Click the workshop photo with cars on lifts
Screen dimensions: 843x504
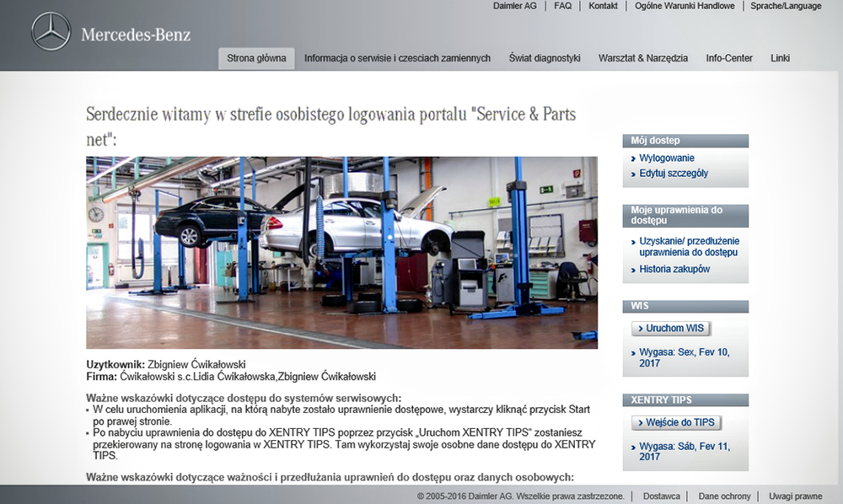click(342, 253)
